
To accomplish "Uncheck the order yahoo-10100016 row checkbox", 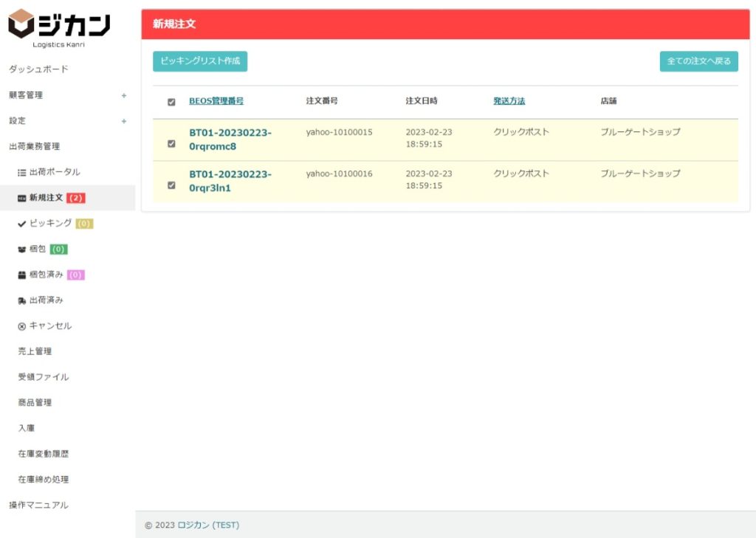I will 171,185.
